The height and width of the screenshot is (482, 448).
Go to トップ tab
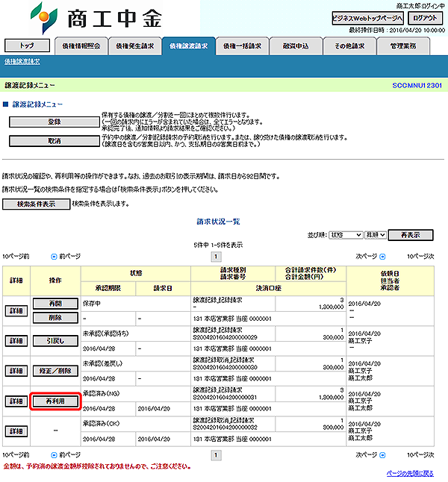[27, 46]
